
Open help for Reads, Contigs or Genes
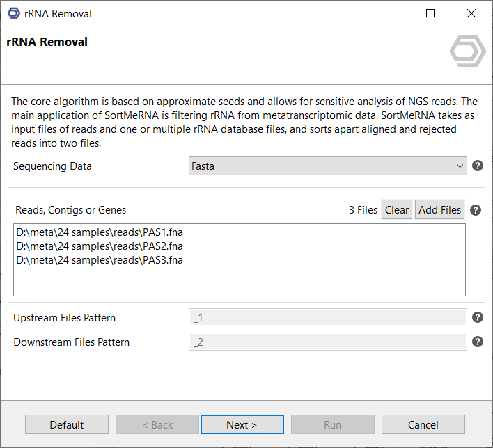(x=476, y=210)
